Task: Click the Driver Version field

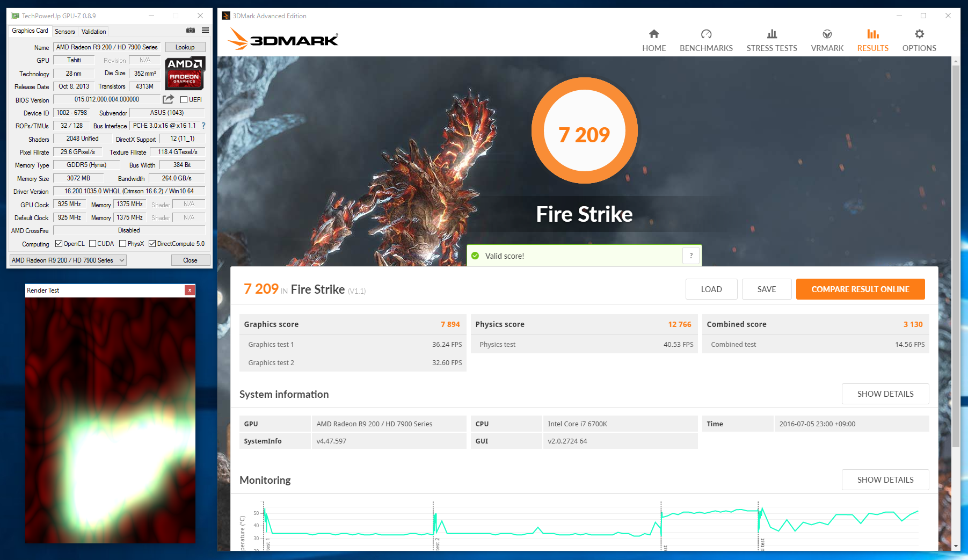Action: [x=129, y=191]
